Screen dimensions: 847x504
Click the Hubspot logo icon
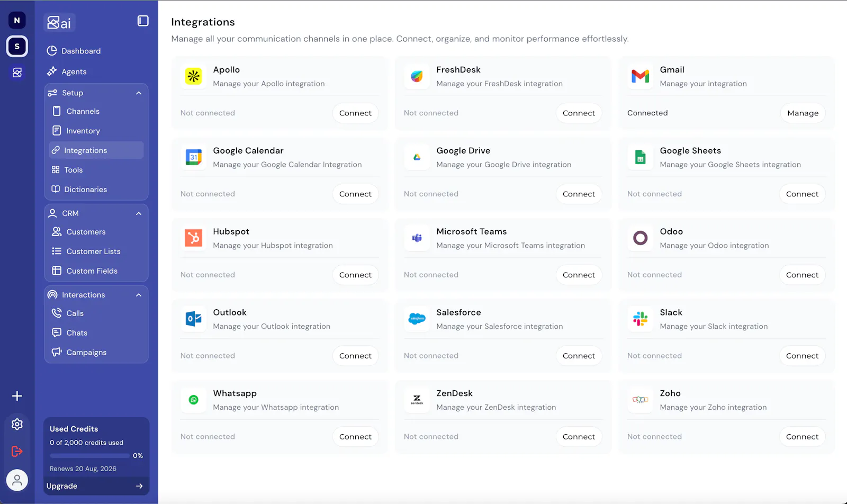pos(194,238)
